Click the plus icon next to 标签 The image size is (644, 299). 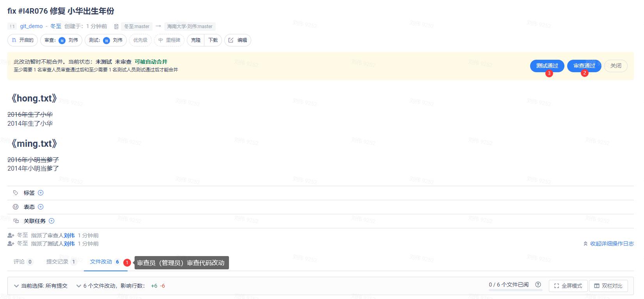[x=41, y=193]
